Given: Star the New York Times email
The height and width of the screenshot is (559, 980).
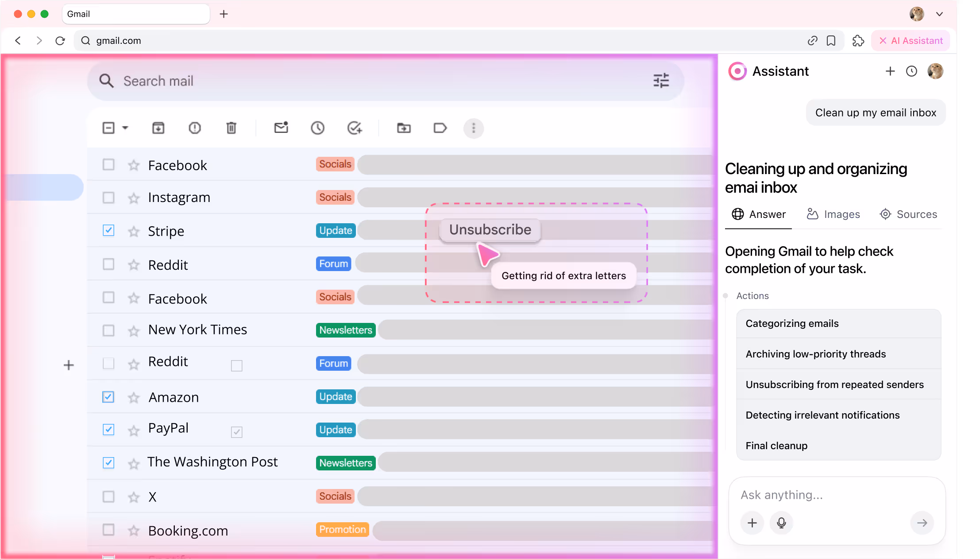Looking at the screenshot, I should coord(134,331).
